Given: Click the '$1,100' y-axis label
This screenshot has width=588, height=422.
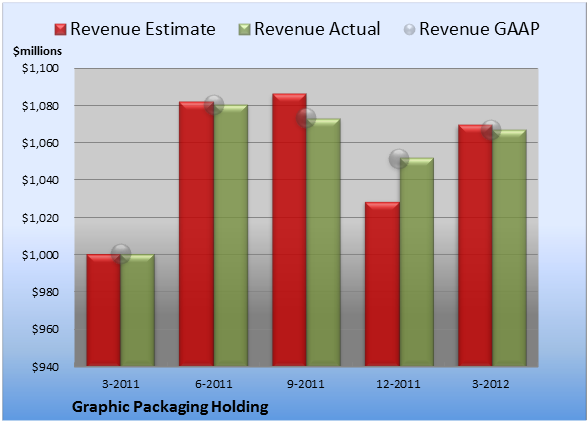Looking at the screenshot, I should coord(40,68).
